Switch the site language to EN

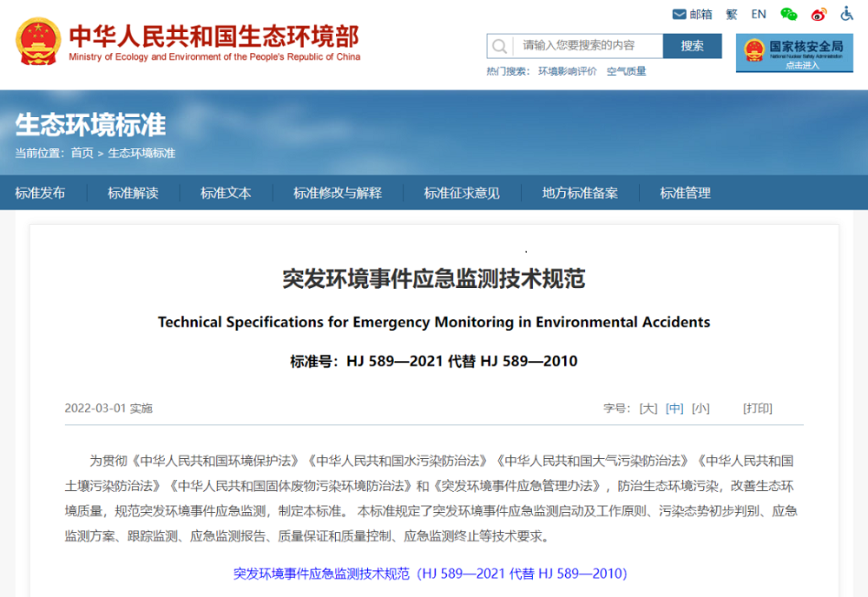758,13
